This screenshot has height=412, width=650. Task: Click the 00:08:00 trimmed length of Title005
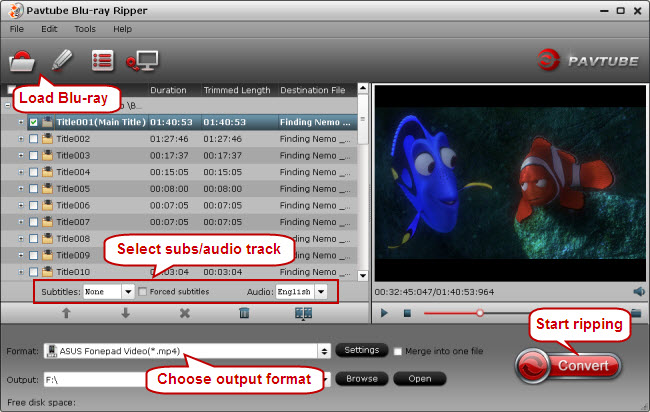click(222, 189)
